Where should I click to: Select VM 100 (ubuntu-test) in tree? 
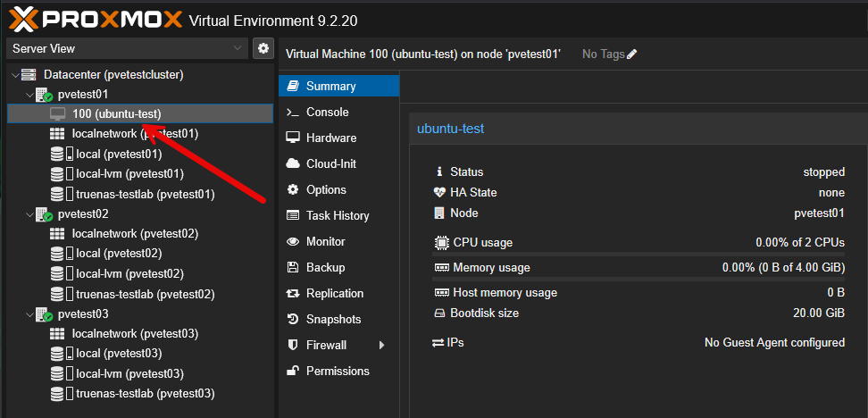coord(140,114)
